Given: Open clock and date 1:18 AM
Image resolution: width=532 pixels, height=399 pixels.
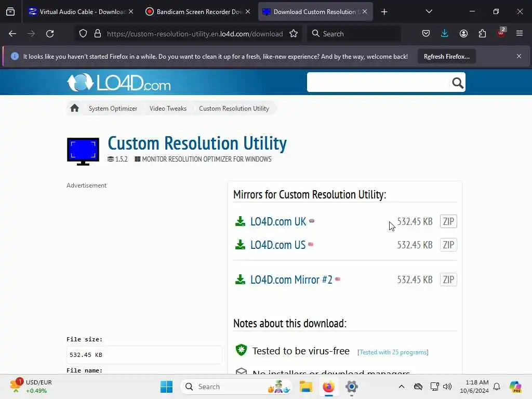Looking at the screenshot, I should [x=474, y=387].
